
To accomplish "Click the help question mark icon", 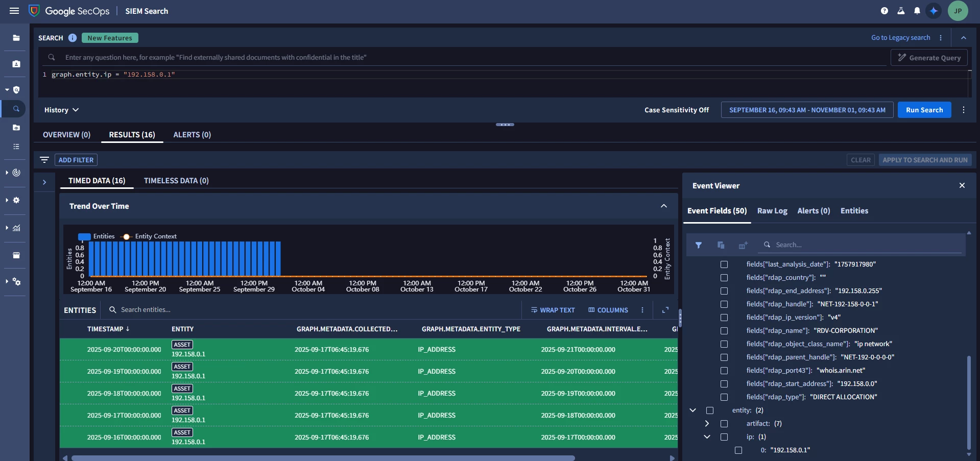I will pyautogui.click(x=885, y=11).
